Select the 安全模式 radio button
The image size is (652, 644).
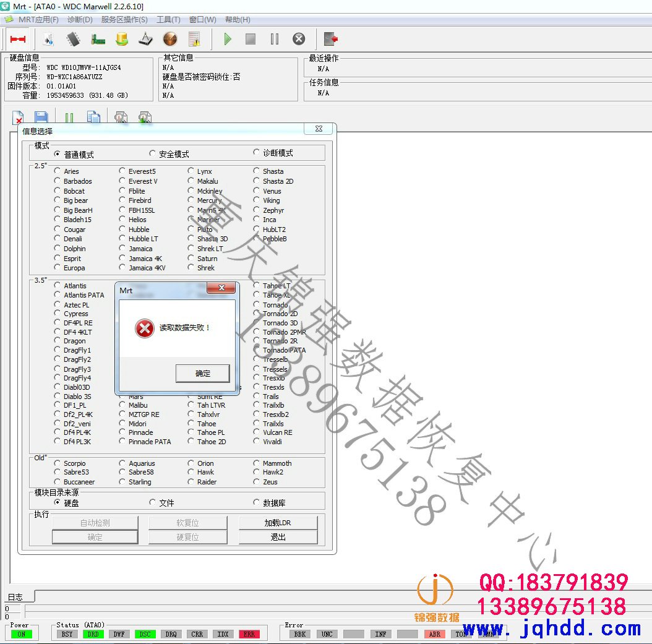152,153
